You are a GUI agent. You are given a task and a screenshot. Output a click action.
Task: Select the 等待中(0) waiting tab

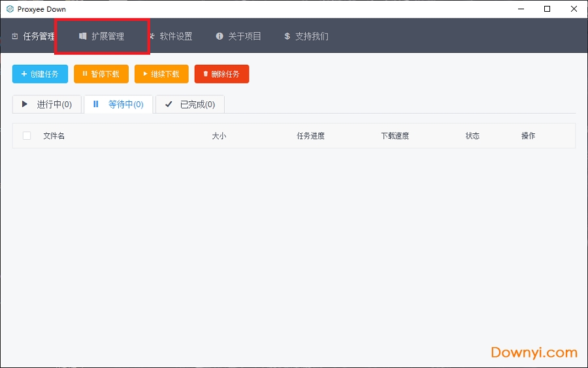pyautogui.click(x=118, y=105)
